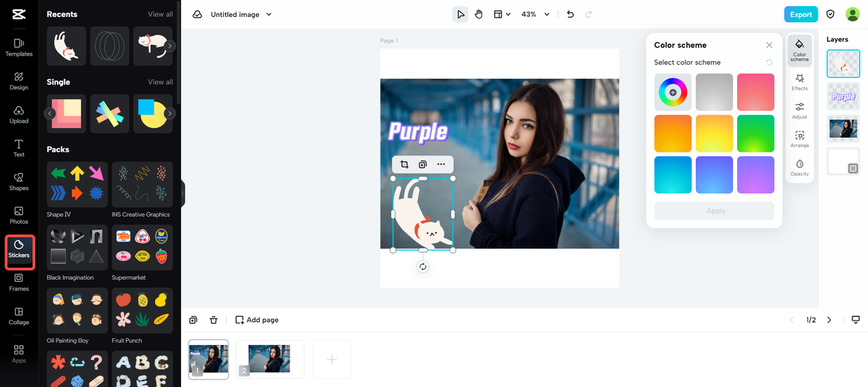Select the photo layer thumbnail
Image resolution: width=868 pixels, height=387 pixels.
tap(844, 129)
